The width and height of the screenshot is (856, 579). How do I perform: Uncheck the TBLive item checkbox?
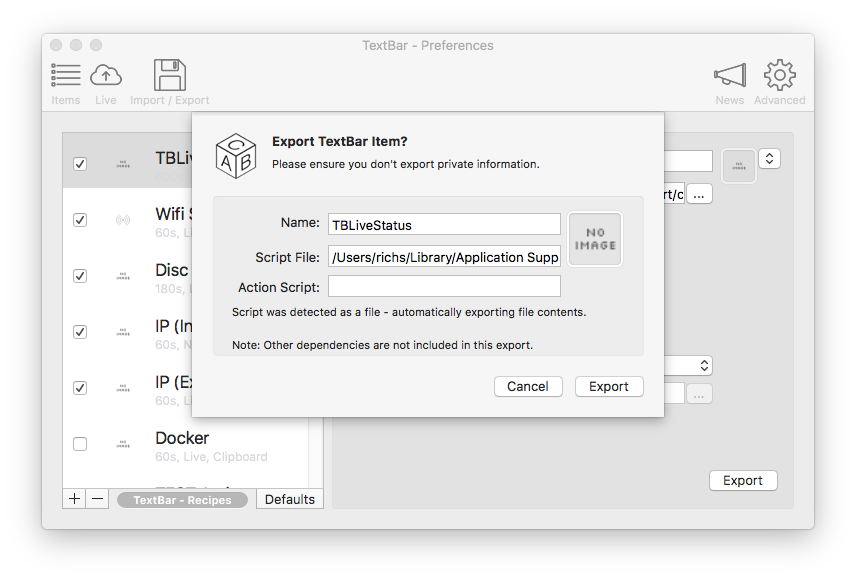coord(80,164)
